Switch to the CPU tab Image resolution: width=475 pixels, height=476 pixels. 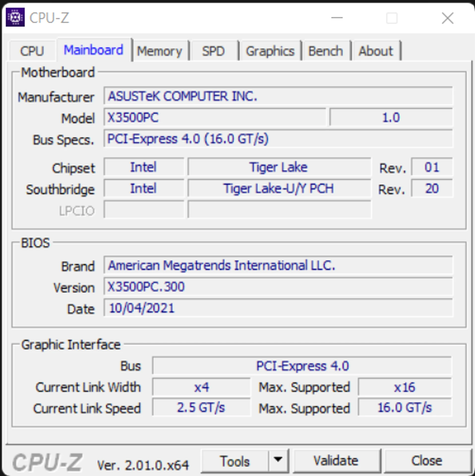[32, 51]
